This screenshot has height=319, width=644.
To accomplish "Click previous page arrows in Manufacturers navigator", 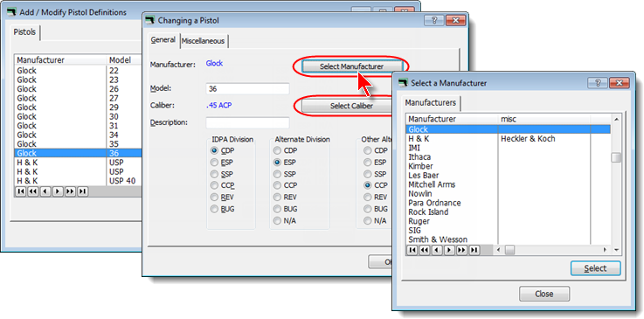I will (x=425, y=250).
